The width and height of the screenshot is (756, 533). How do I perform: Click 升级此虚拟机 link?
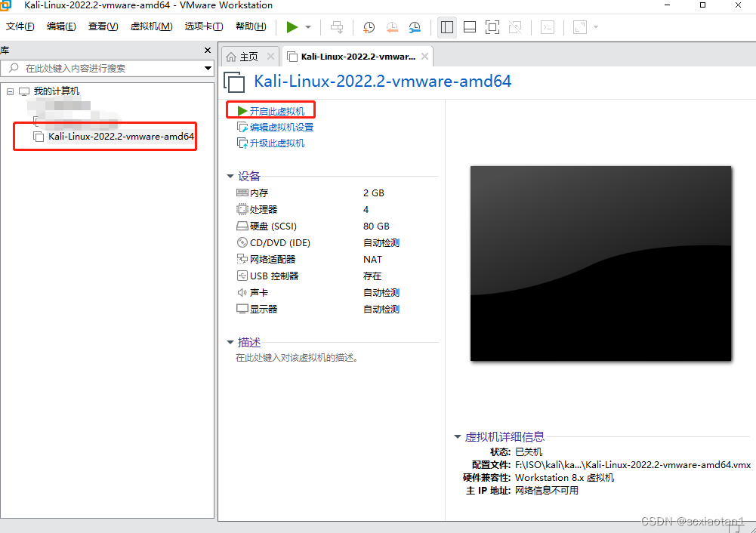coord(276,143)
